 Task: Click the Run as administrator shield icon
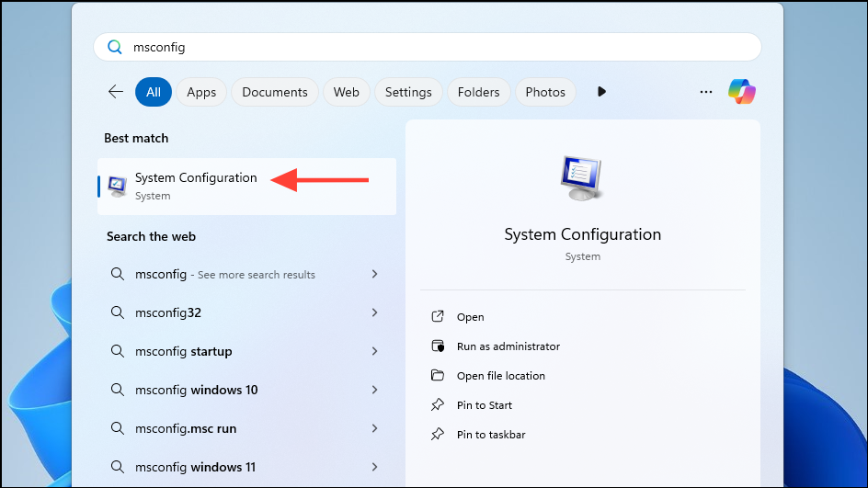point(438,346)
